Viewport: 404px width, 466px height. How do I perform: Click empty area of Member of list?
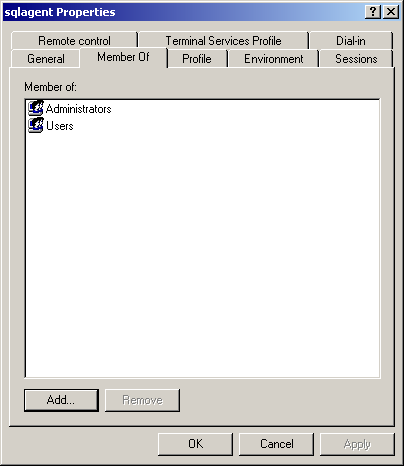202,253
